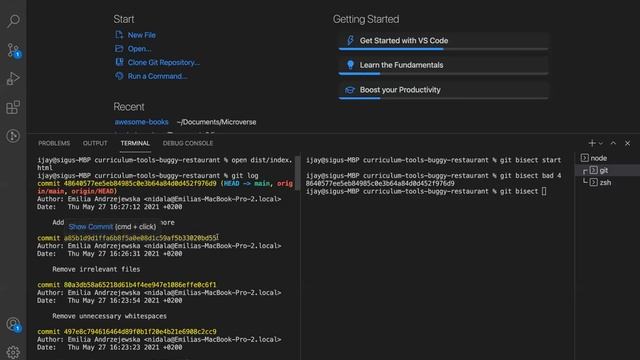Click the Learn the Fundamentals progress bar
Screen dimensions: 640x360
(x=443, y=74)
